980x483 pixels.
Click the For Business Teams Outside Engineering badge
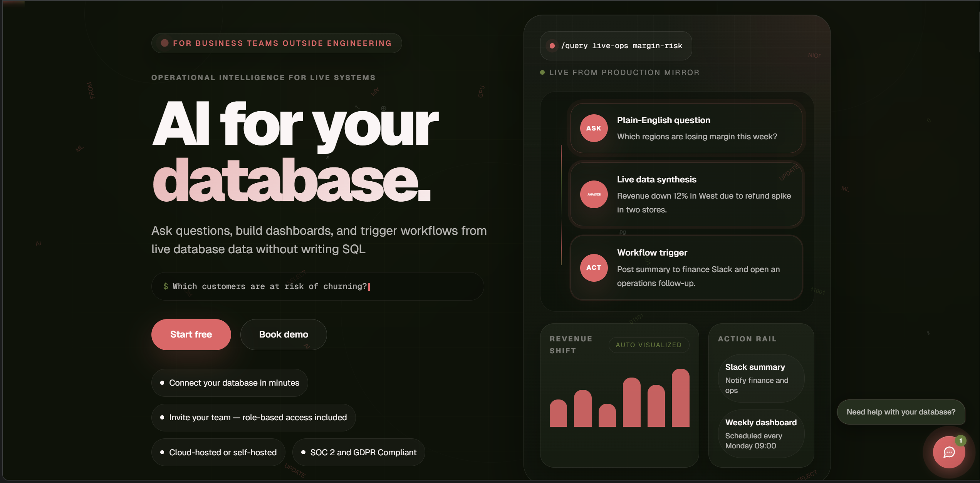point(277,43)
